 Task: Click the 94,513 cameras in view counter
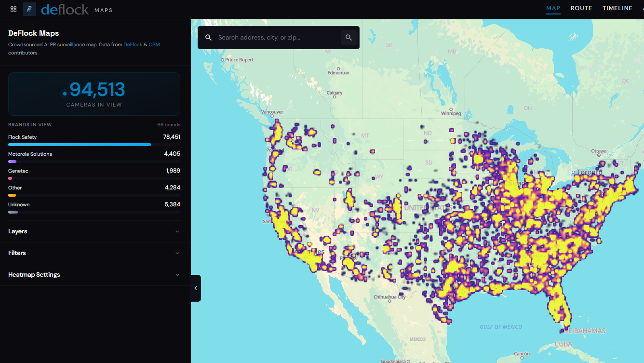tap(94, 94)
